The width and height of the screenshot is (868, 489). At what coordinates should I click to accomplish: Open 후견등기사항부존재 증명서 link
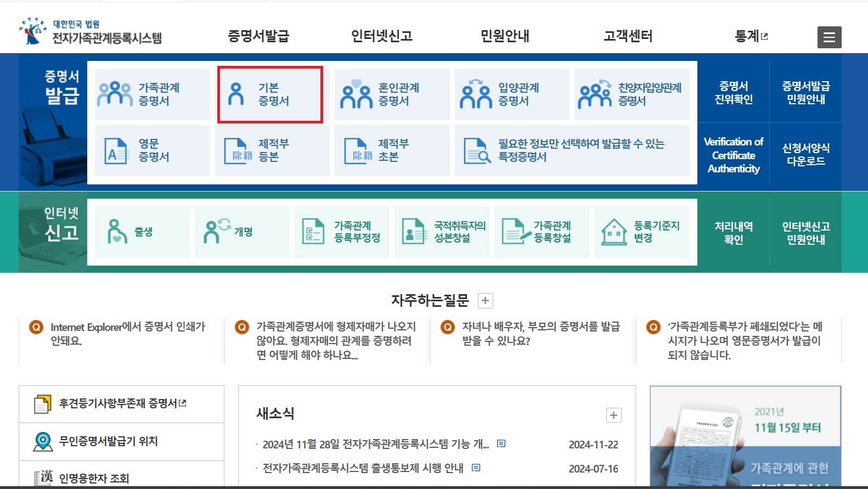click(122, 404)
